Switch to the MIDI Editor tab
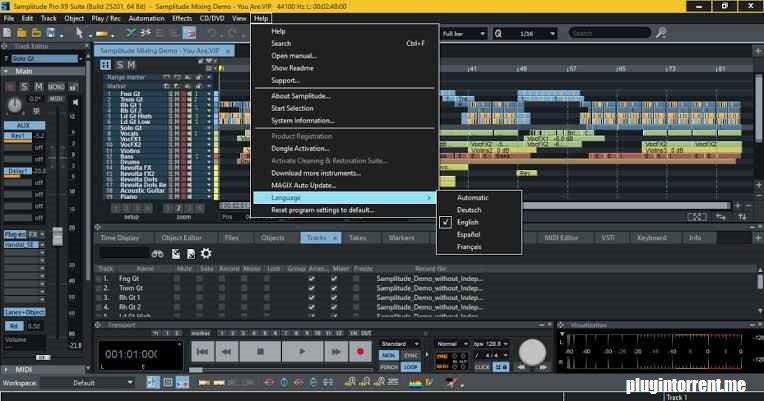 tap(561, 238)
